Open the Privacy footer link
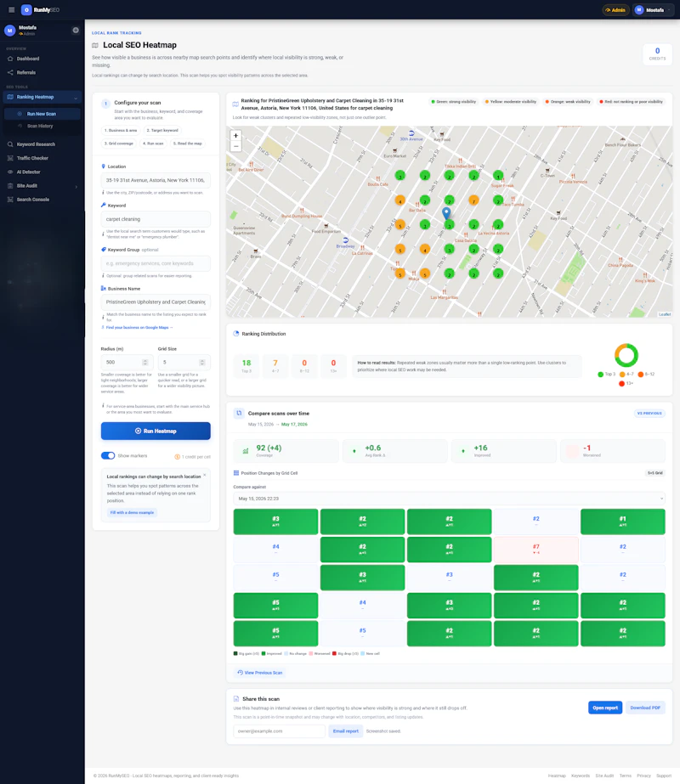This screenshot has width=680, height=784. 643,776
